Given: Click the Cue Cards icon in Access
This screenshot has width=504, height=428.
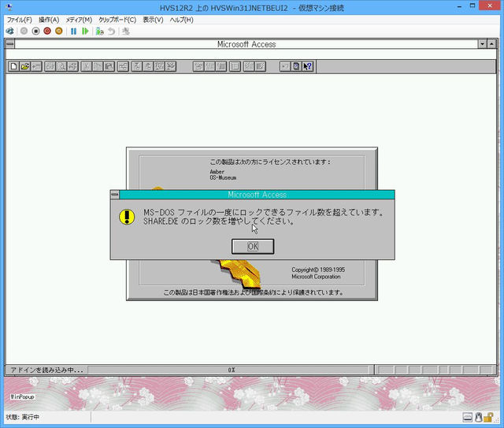Looking at the screenshot, I should [296, 66].
